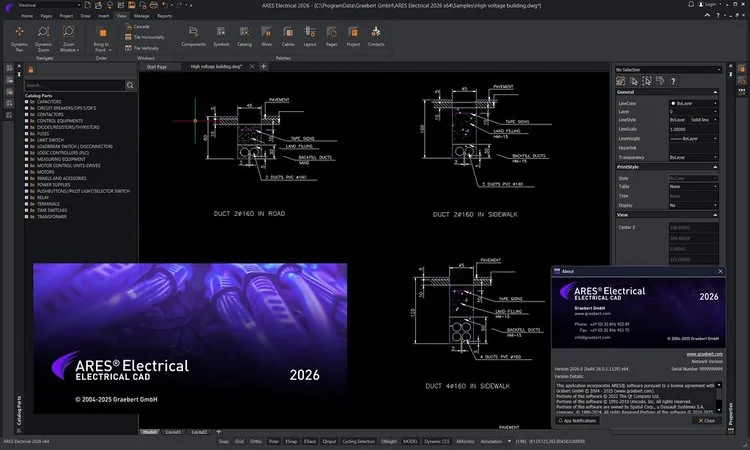Show the Cables palette

click(x=288, y=37)
